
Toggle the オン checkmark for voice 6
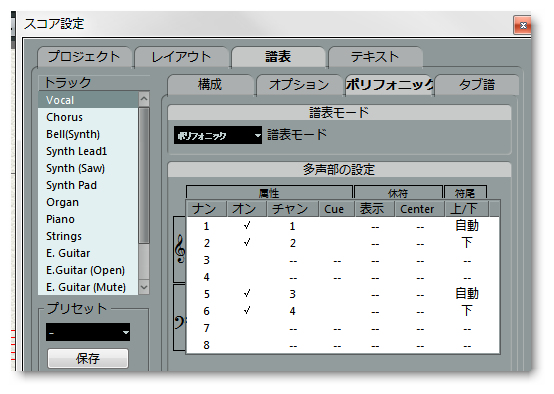pyautogui.click(x=247, y=311)
